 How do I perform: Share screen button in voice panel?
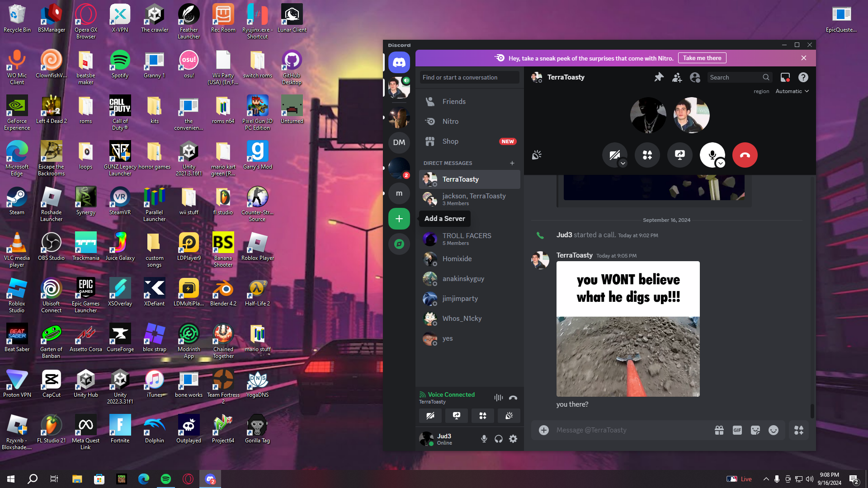click(457, 416)
